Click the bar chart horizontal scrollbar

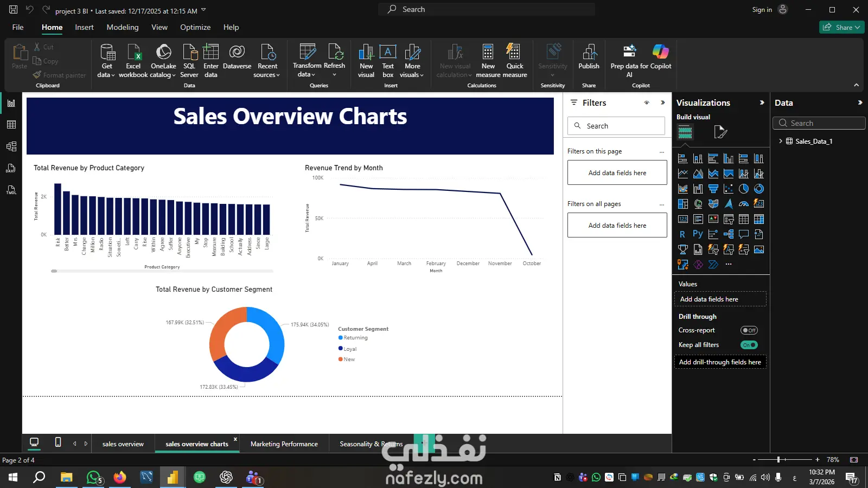click(162, 271)
